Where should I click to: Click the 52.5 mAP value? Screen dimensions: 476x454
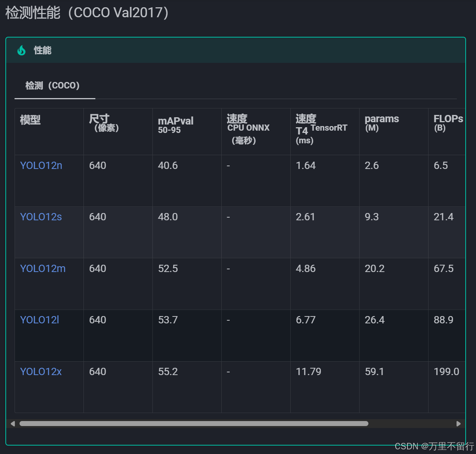point(168,269)
